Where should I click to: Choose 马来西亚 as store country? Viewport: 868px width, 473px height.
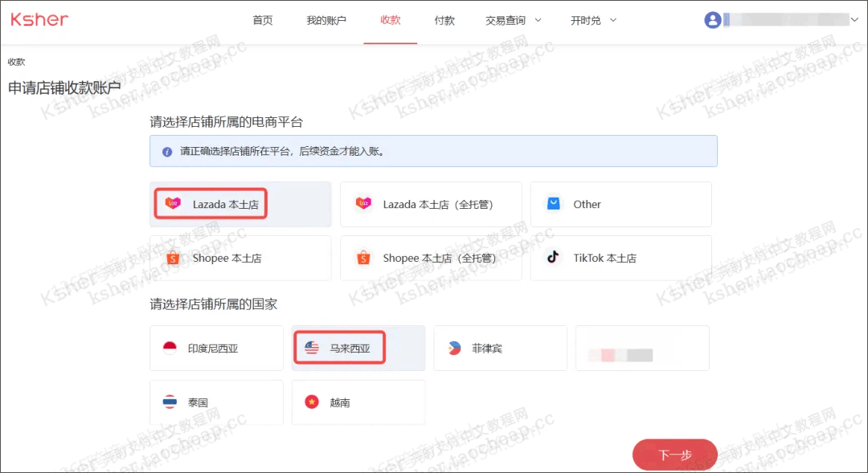(x=358, y=348)
